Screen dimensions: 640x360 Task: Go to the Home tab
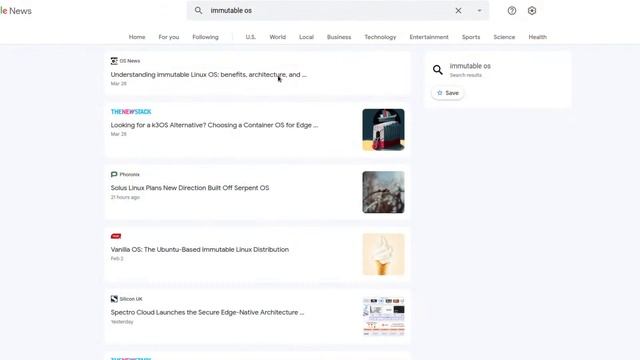137,37
